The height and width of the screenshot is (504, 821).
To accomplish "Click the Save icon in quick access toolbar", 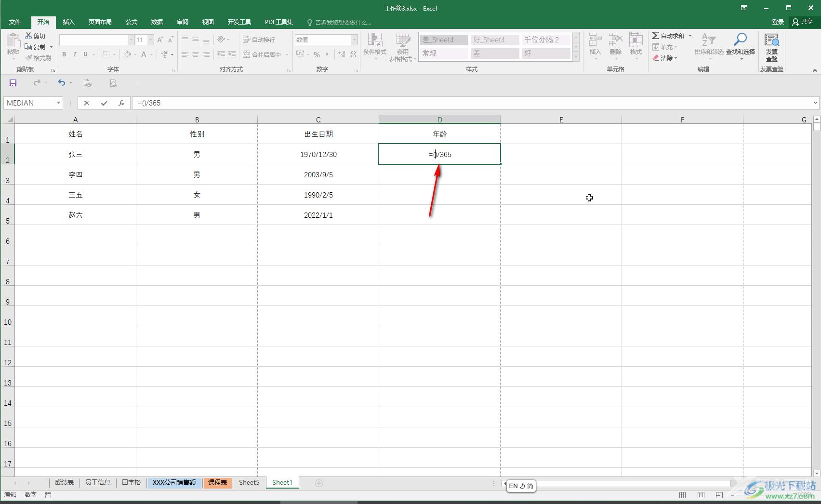I will [x=13, y=83].
